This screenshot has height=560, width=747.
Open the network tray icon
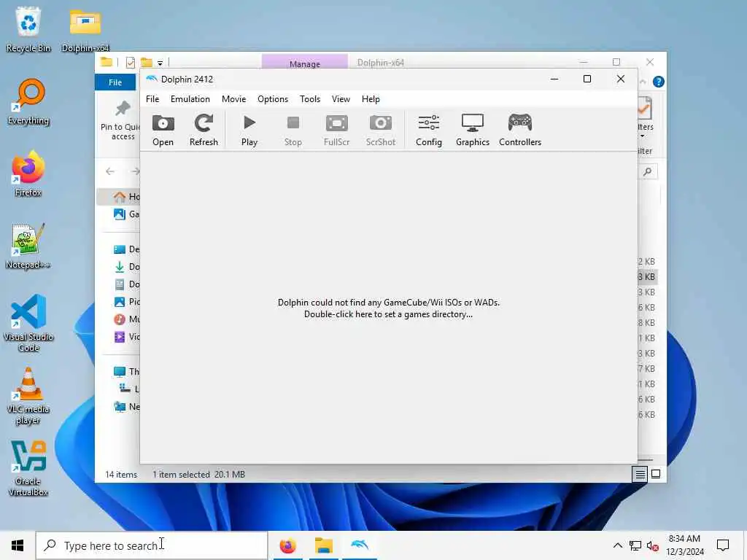pos(635,545)
